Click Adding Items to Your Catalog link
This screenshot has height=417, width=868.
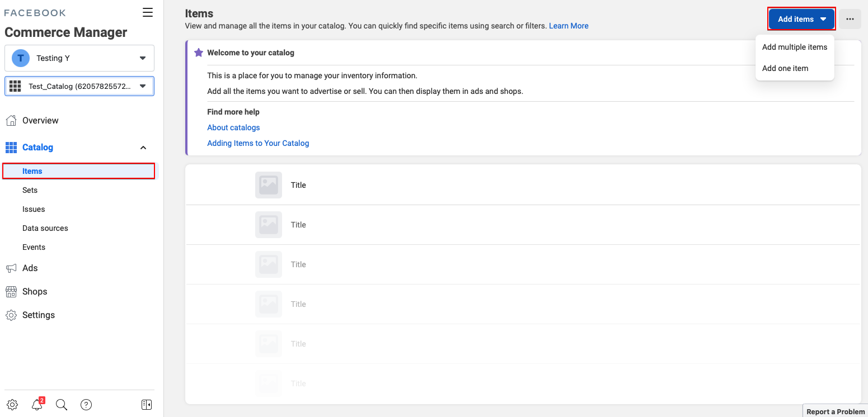pyautogui.click(x=258, y=143)
